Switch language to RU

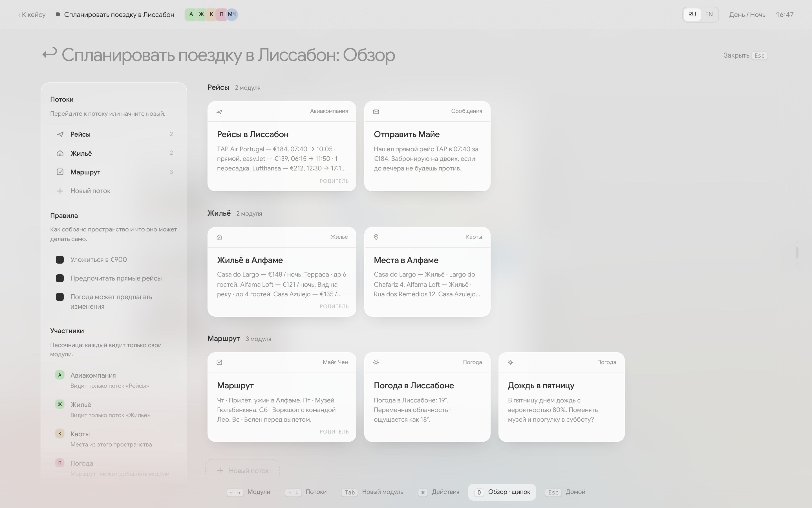point(692,14)
